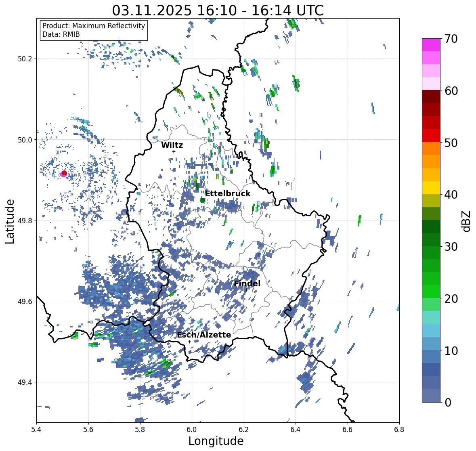The width and height of the screenshot is (476, 451).
Task: Click the dBZ colorbar label
Action: (467, 221)
